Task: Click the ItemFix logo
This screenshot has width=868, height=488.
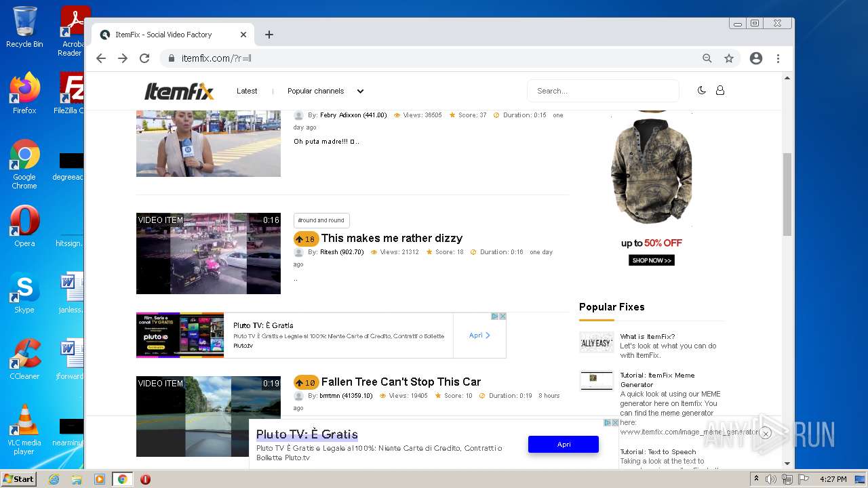Action: click(x=179, y=91)
